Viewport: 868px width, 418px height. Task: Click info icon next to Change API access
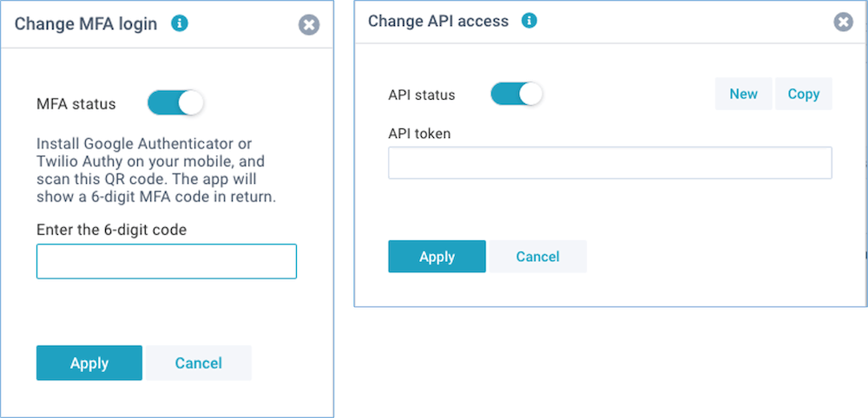click(x=529, y=21)
